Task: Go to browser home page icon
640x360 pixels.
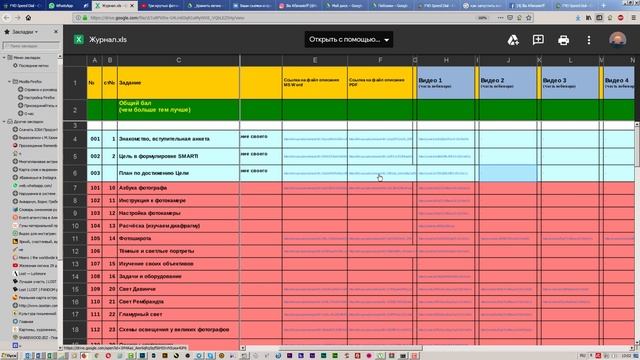Action: click(28, 18)
